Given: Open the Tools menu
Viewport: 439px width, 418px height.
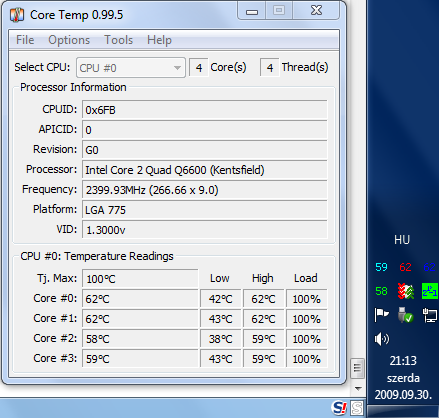Looking at the screenshot, I should (119, 40).
